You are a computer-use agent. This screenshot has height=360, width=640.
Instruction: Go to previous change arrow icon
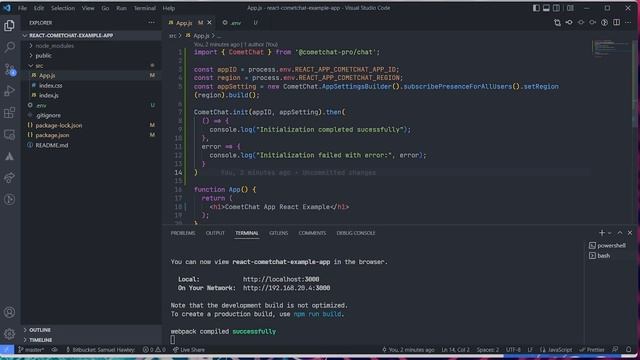(569, 22)
